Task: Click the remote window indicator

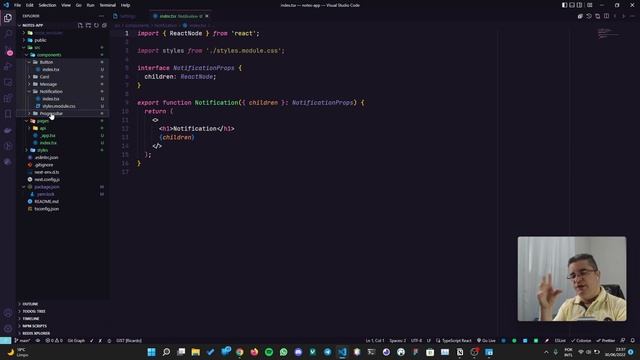Action: (5, 340)
